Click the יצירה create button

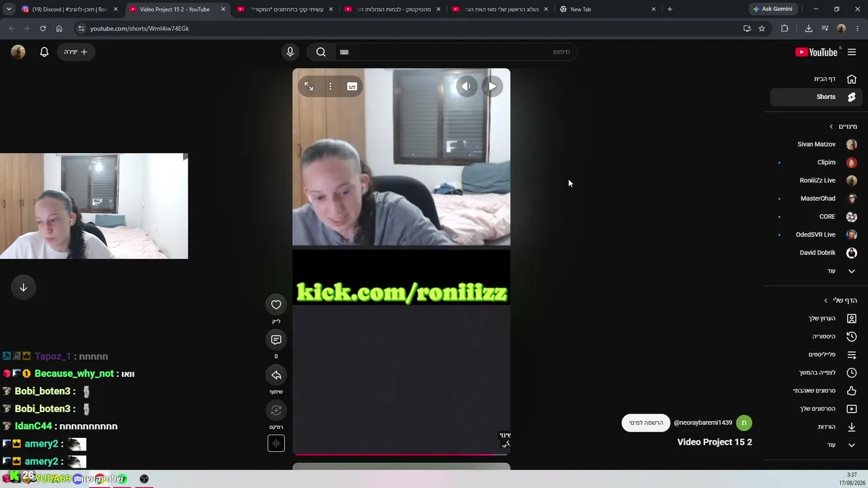(75, 52)
